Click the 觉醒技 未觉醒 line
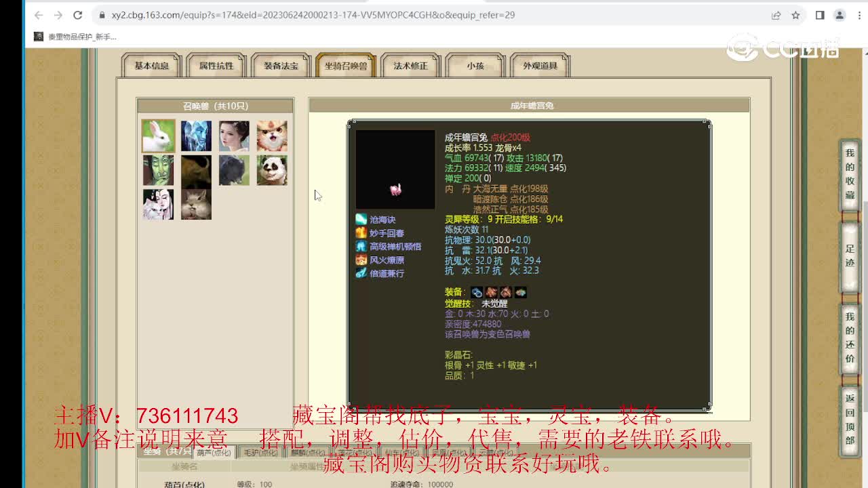 [x=476, y=304]
